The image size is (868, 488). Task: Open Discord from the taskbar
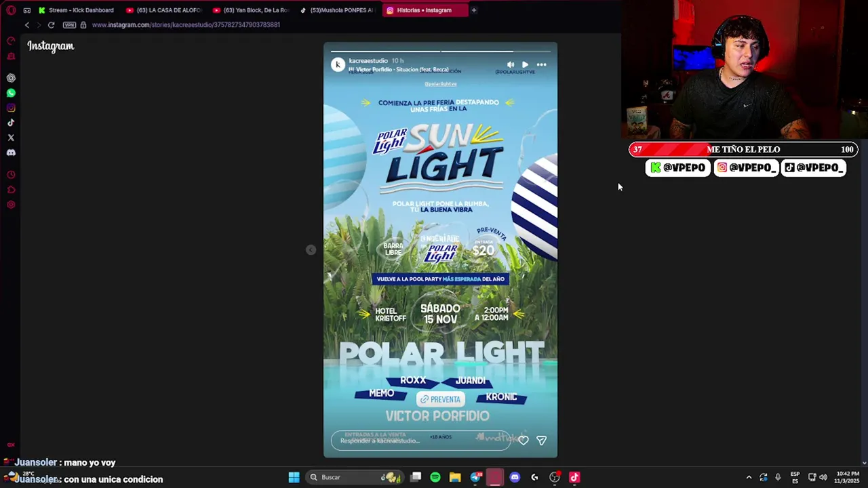(x=515, y=477)
